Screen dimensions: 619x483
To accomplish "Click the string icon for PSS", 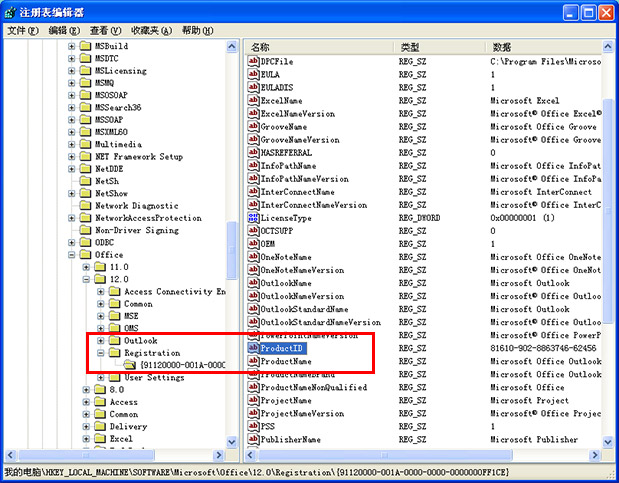I will [253, 426].
